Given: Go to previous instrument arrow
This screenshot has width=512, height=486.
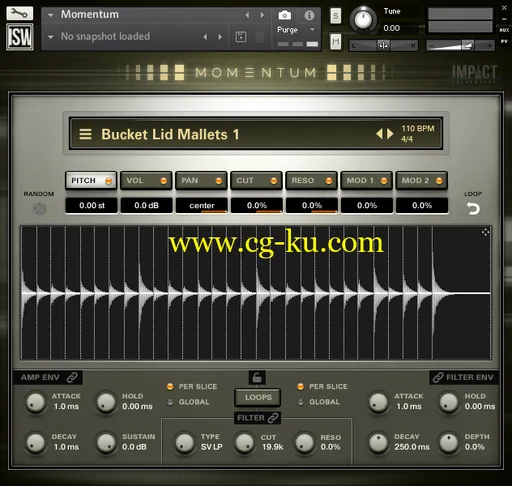Looking at the screenshot, I should (247, 15).
